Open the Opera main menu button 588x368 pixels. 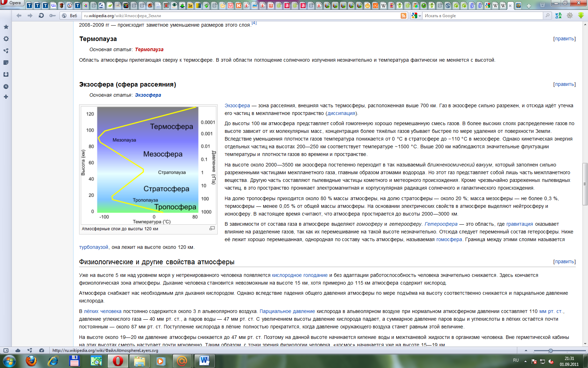(12, 3)
